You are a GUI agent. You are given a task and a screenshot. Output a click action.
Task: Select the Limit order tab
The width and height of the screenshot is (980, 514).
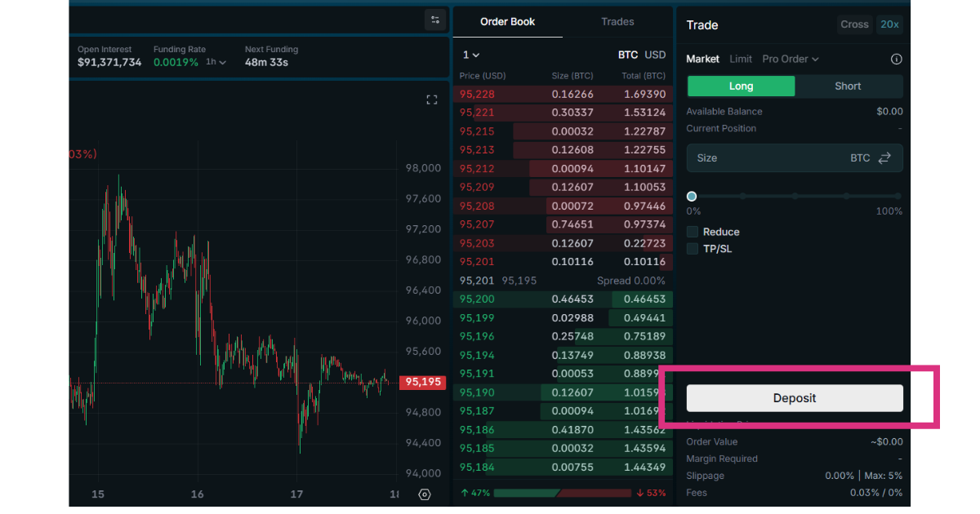click(x=741, y=60)
